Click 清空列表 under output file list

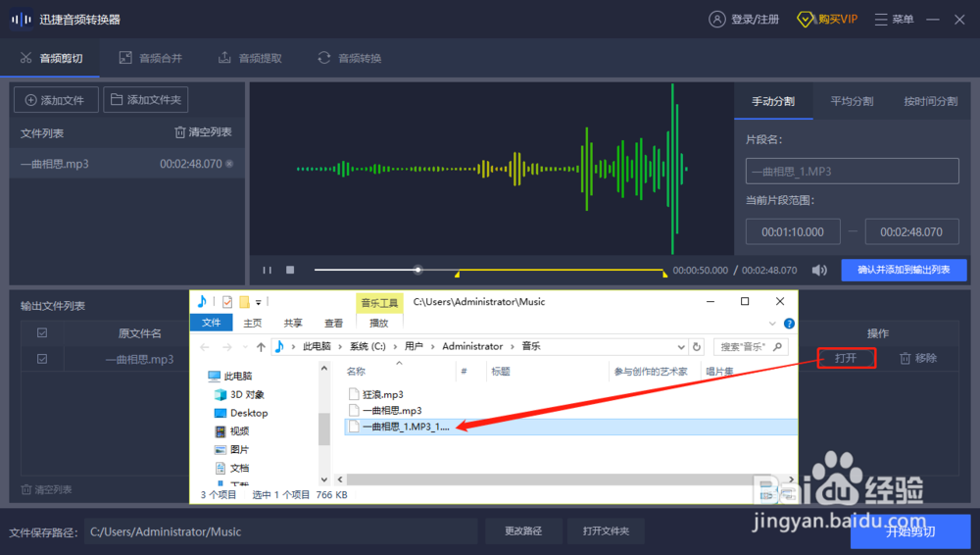tap(47, 489)
